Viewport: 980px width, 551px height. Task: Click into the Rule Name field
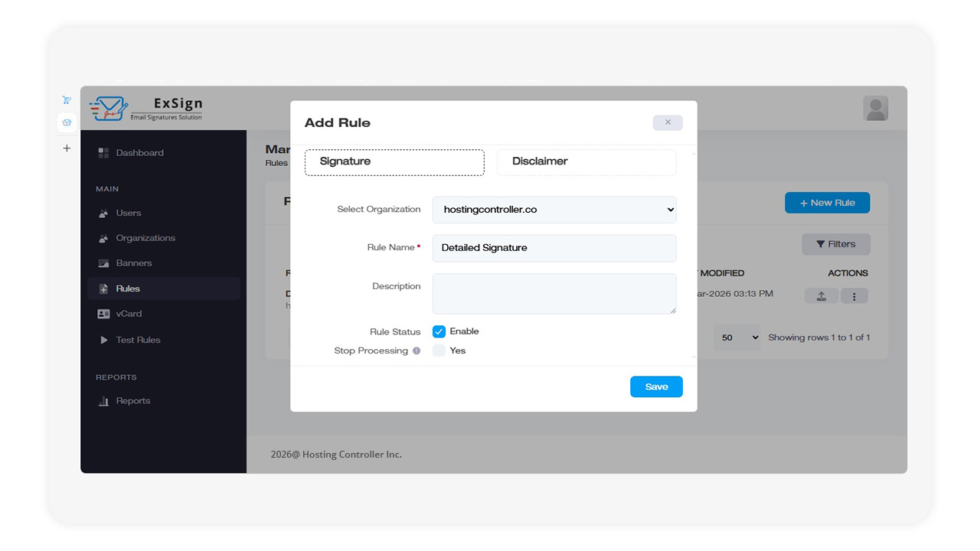tap(554, 248)
